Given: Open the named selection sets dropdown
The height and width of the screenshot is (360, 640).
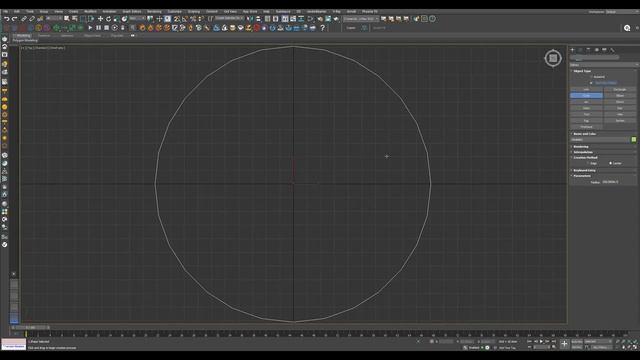Looking at the screenshot, I should (229, 18).
